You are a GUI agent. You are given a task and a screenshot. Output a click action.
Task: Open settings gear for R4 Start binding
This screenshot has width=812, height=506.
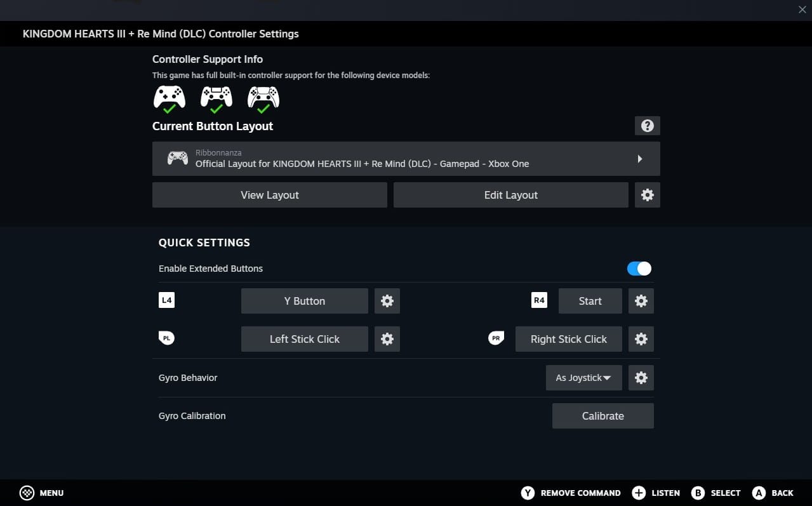[641, 301]
